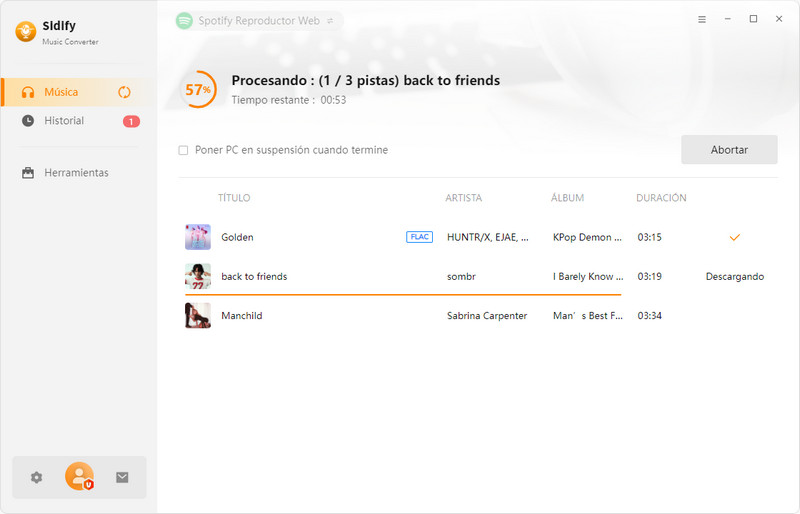Screen dimensions: 800x514
Task: Click the Herramientas toolbox icon
Action: (x=28, y=173)
